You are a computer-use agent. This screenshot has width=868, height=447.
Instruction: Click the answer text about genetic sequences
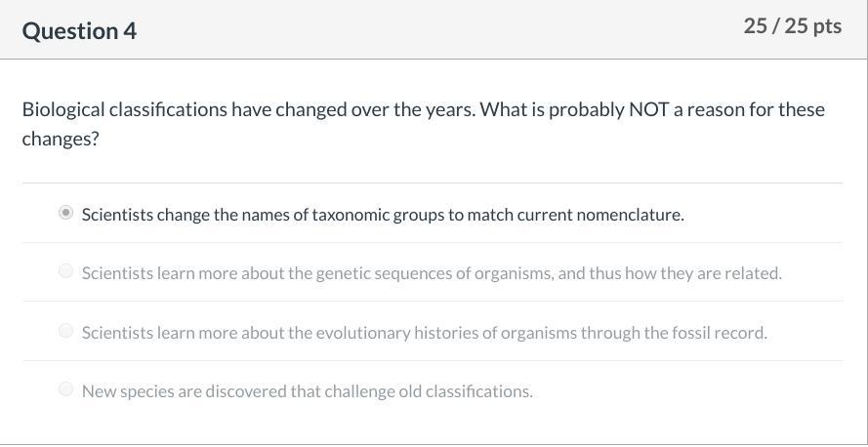(x=432, y=273)
